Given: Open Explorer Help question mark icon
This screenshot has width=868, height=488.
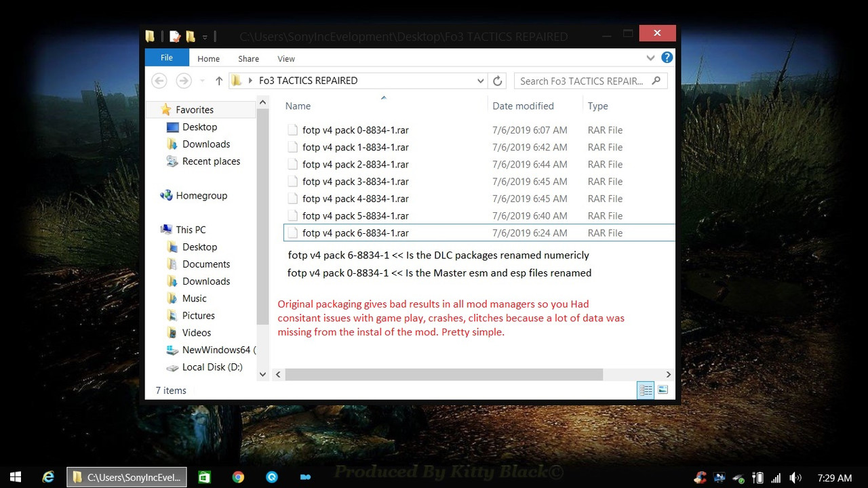Looking at the screenshot, I should 667,58.
